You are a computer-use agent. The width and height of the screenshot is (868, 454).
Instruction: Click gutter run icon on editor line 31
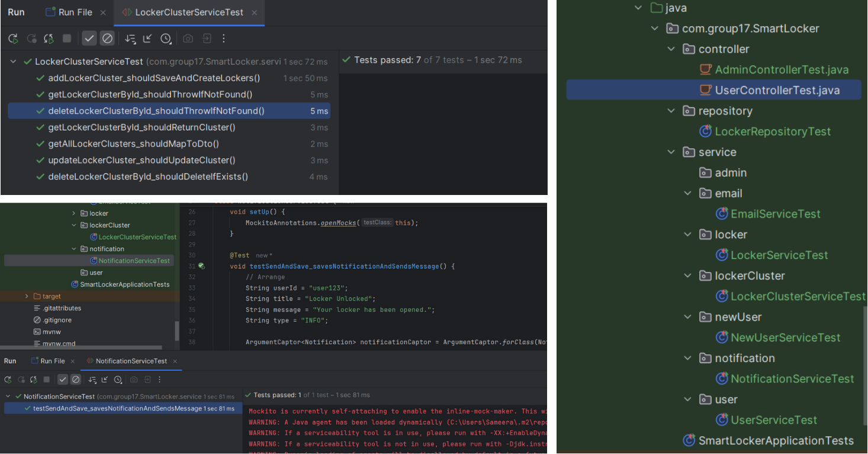click(x=202, y=266)
